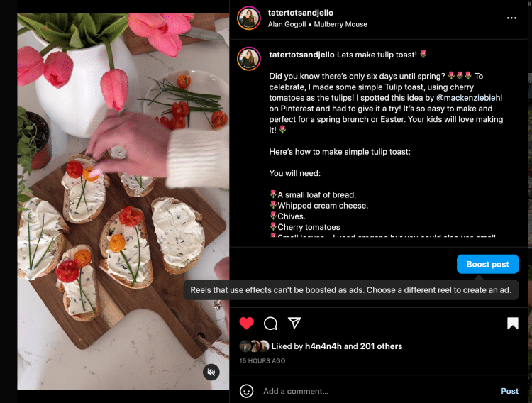The image size is (532, 403).
Task: Click the Post comment button
Action: [509, 391]
